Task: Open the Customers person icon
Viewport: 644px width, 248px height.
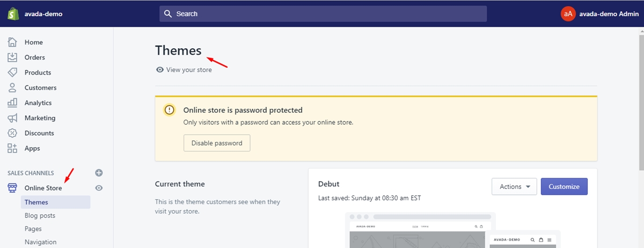Action: pyautogui.click(x=12, y=87)
